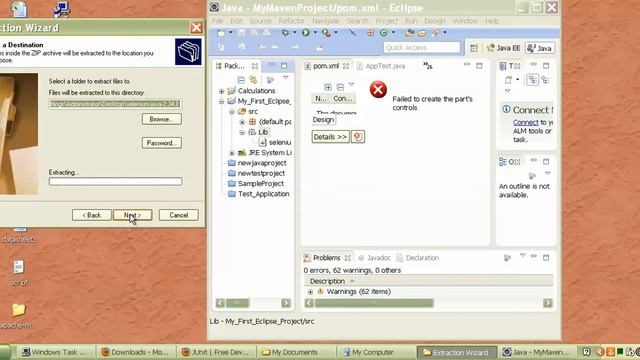Image resolution: width=640 pixels, height=360 pixels.
Task: Open the Problems view menu triangle
Action: (522, 256)
